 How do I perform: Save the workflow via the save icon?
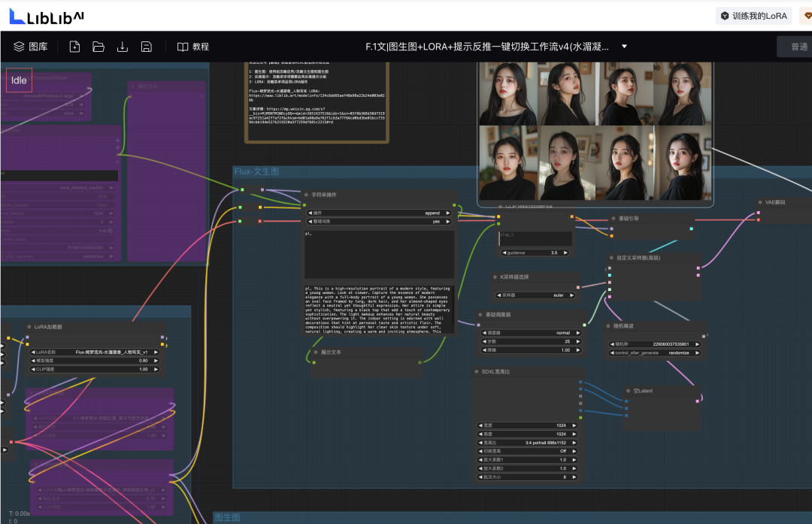(x=147, y=46)
